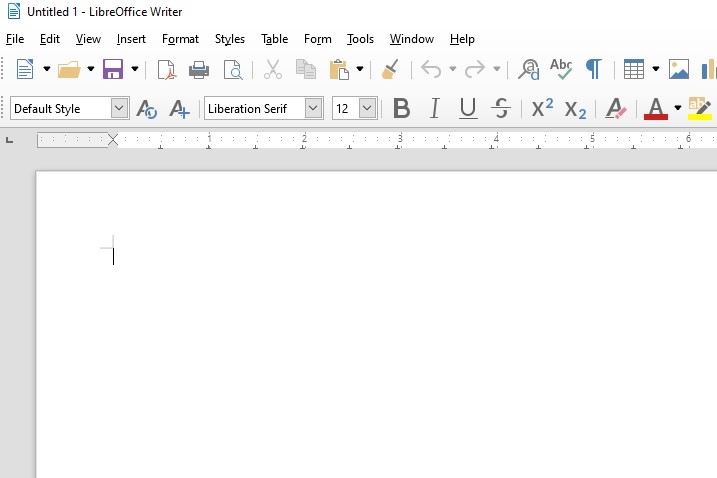Enable Italic text formatting

point(434,108)
